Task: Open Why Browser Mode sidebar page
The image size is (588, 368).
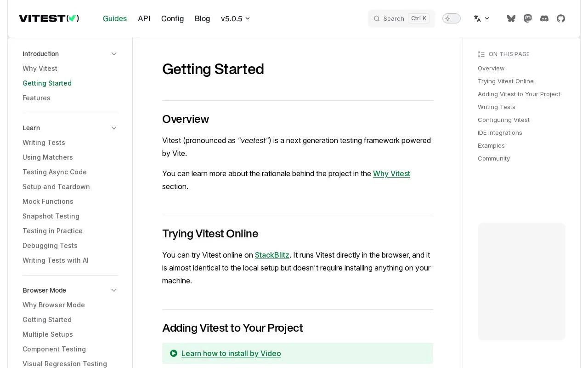Action: tap(54, 305)
